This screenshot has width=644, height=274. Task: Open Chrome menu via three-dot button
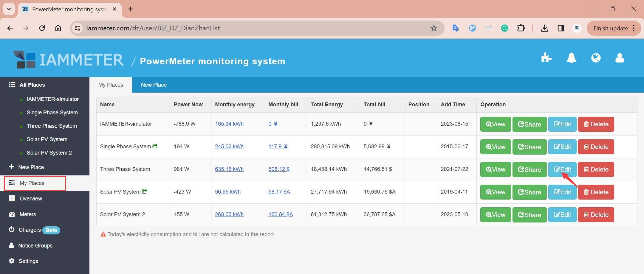point(634,28)
